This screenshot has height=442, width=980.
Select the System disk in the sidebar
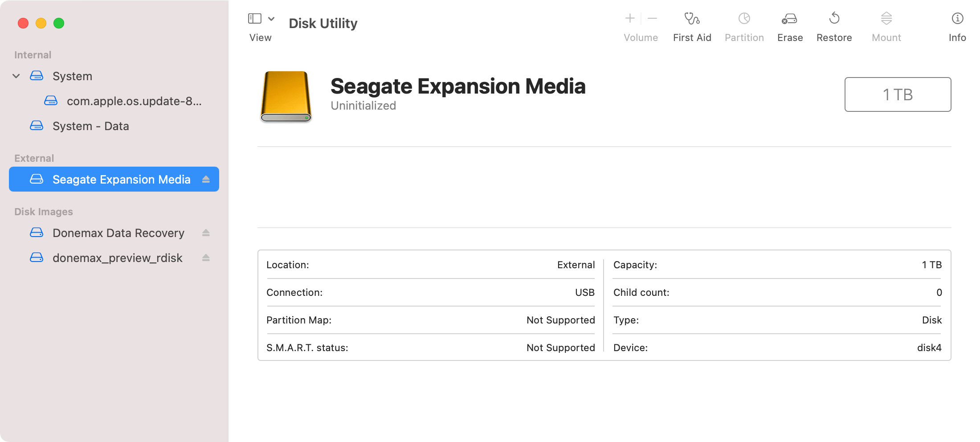click(x=72, y=76)
